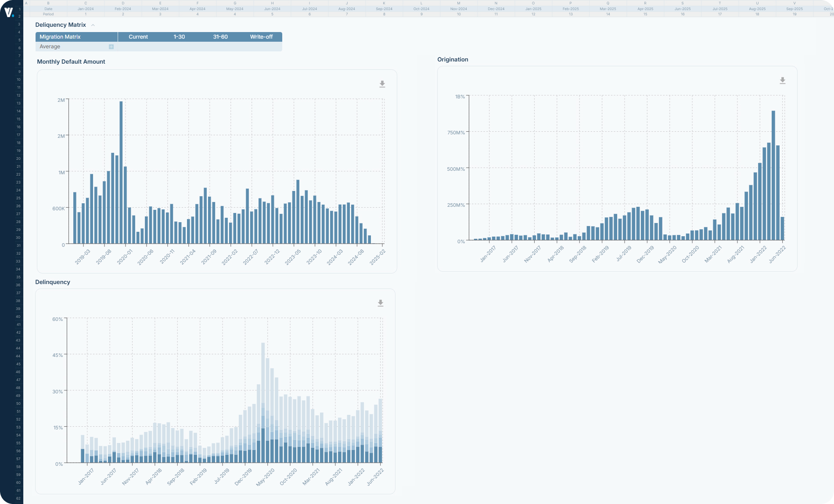The height and width of the screenshot is (504, 834).
Task: Select the Jan-2024 date cell
Action: coord(86,9)
